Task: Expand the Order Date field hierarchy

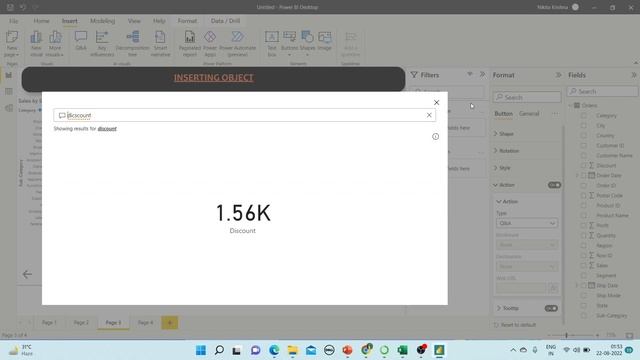Action: [577, 176]
